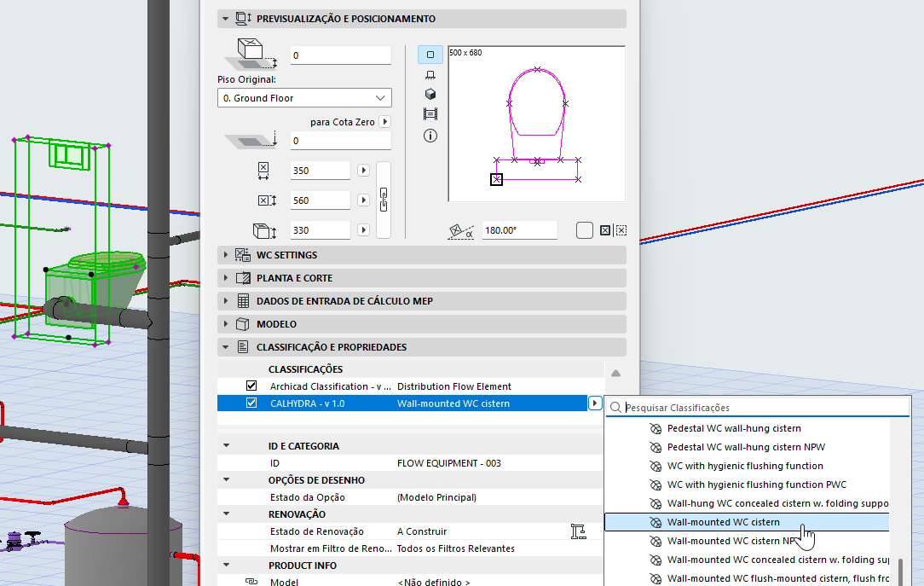Select Wall-mounted WC flush-mounted cistern entry
The image size is (924, 586).
746,579
